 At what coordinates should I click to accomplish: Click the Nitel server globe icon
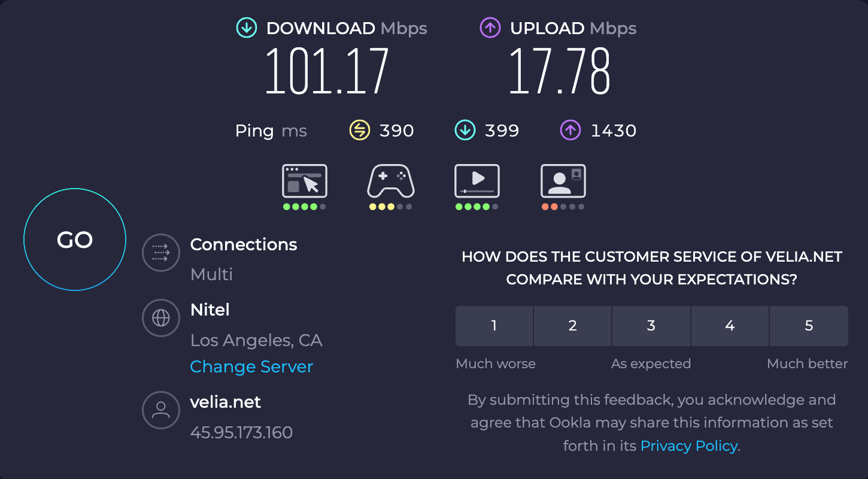161,318
